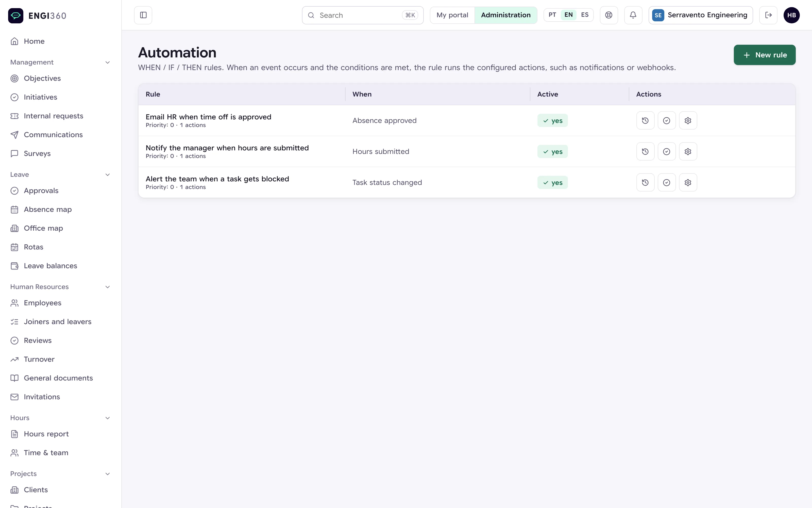Toggle the sidebar collapse icon

click(143, 15)
